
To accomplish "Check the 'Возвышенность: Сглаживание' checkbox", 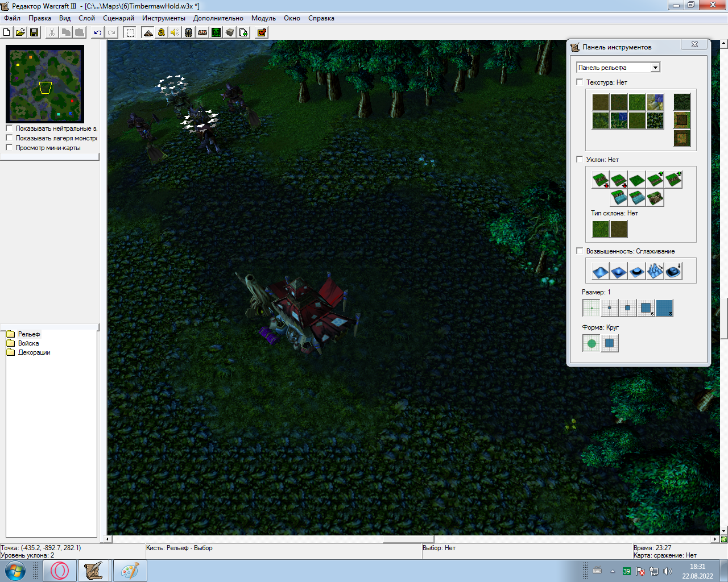I will click(580, 251).
